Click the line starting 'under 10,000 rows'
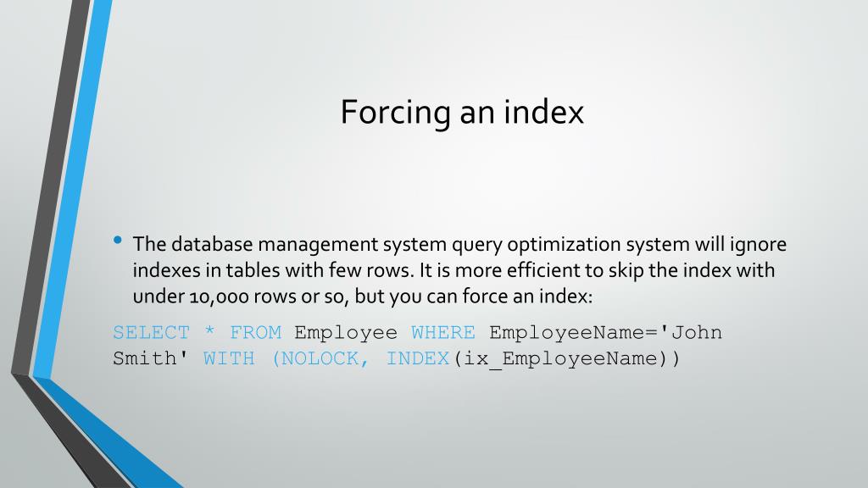 363,296
